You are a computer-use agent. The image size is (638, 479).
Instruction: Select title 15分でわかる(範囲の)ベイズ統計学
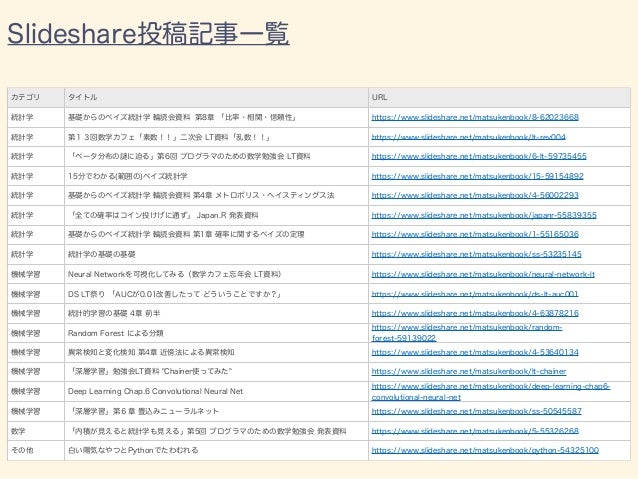[127, 176]
